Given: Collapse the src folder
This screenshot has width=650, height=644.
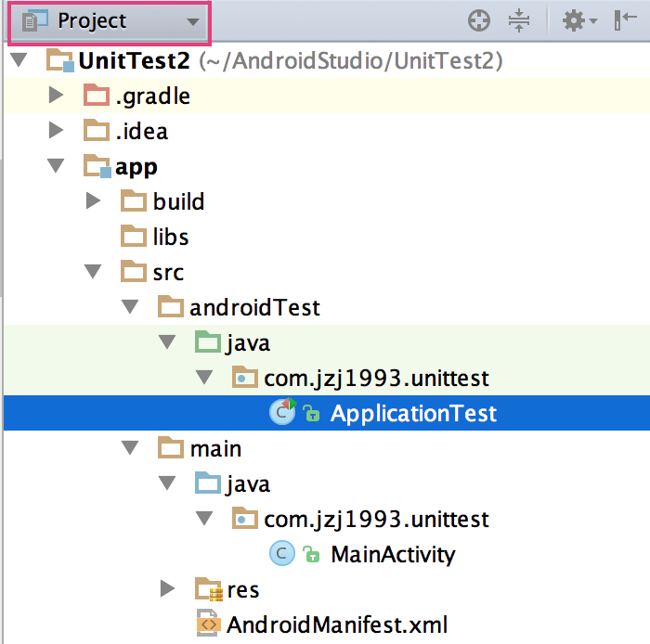Looking at the screenshot, I should (x=93, y=272).
